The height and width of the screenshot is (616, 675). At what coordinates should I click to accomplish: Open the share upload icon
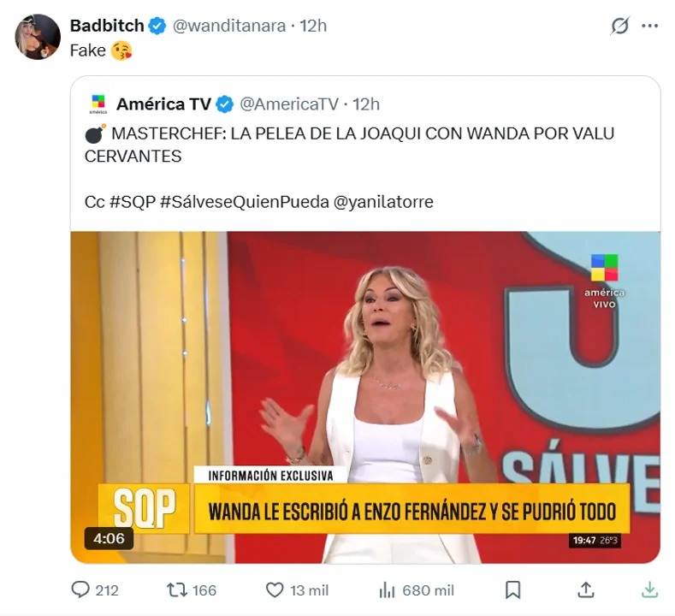(586, 589)
